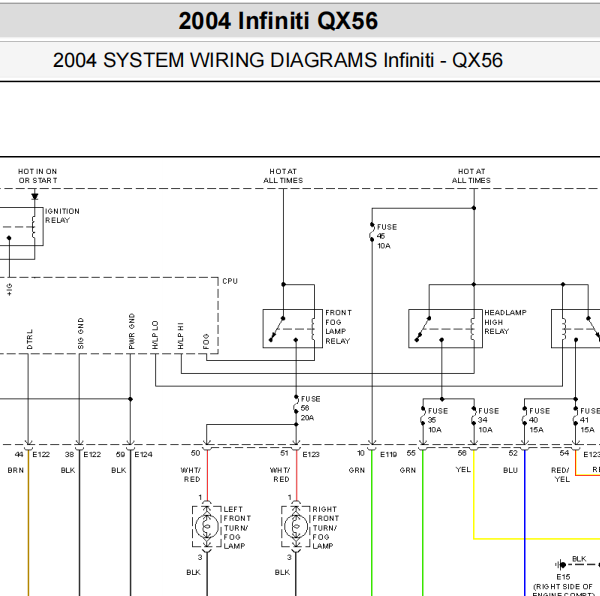The image size is (600, 596).
Task: Select the "FOG" CPU pin label
Action: (206, 342)
